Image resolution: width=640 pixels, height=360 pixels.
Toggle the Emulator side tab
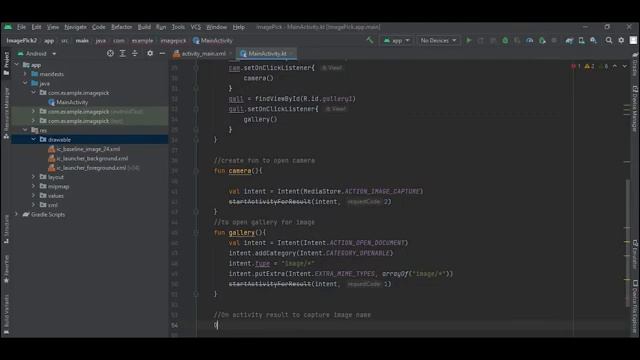click(635, 254)
